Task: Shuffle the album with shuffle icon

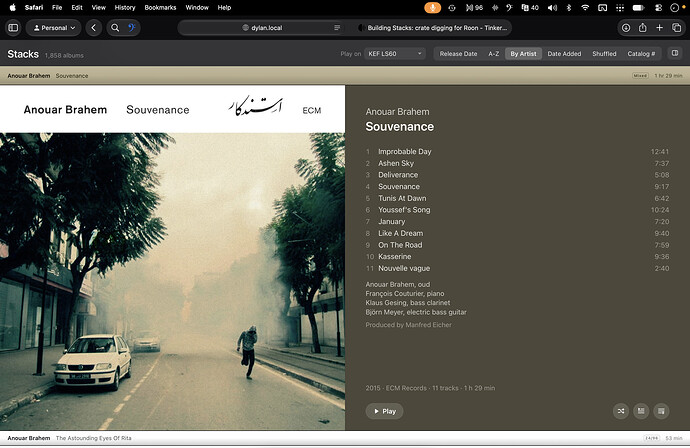Action: 621,411
